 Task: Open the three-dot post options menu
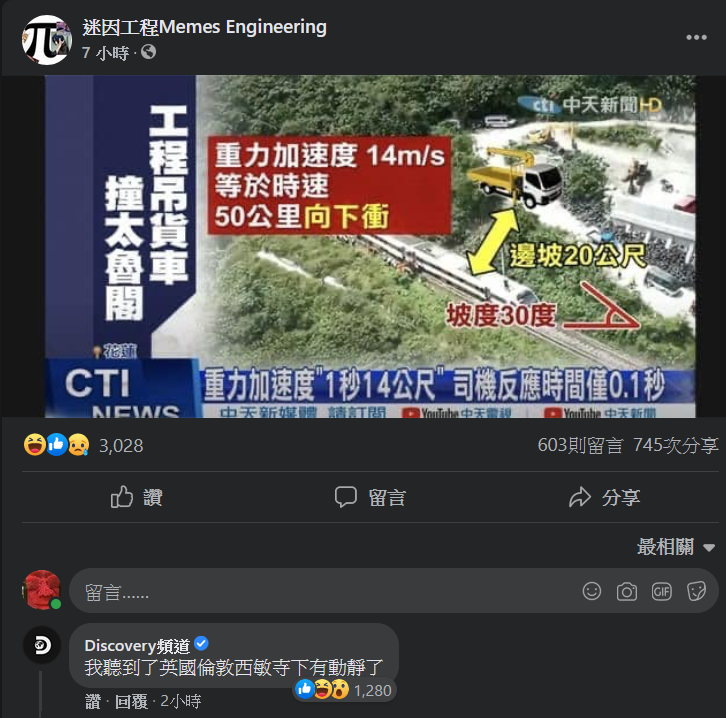(696, 37)
